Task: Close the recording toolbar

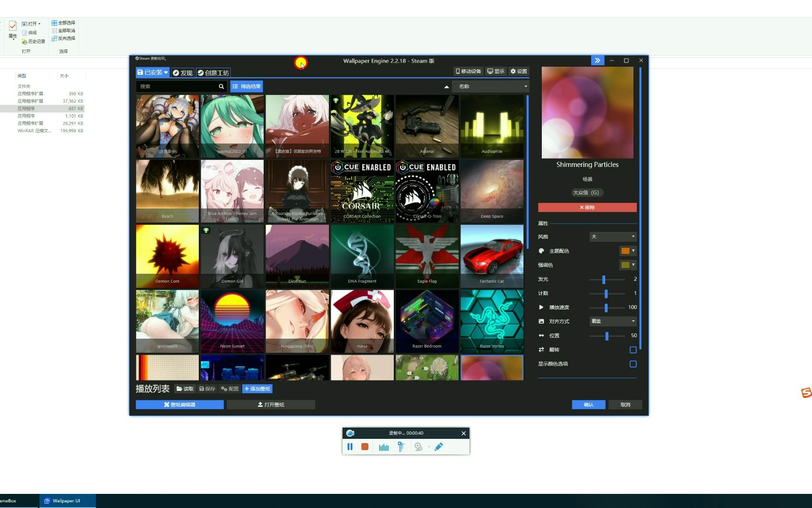Action: pos(464,433)
